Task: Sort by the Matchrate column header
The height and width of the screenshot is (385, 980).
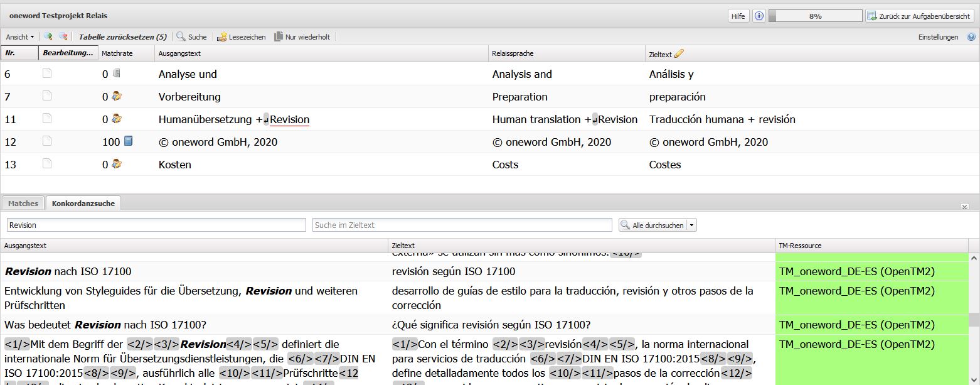Action: pyautogui.click(x=126, y=53)
